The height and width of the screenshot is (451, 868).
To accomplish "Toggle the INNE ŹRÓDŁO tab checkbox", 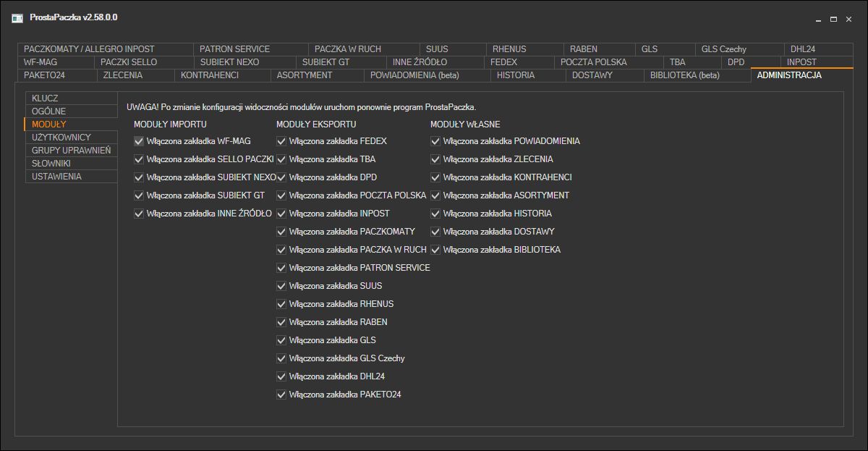I will click(x=139, y=214).
